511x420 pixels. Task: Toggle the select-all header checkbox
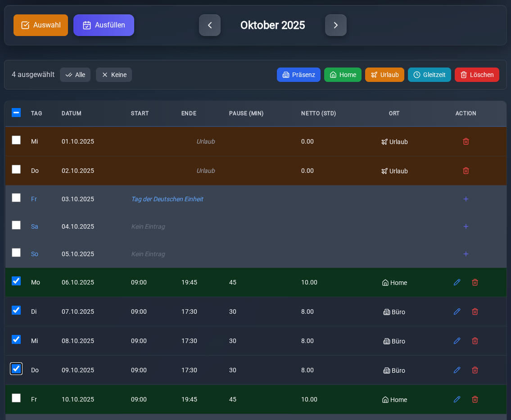(x=16, y=113)
